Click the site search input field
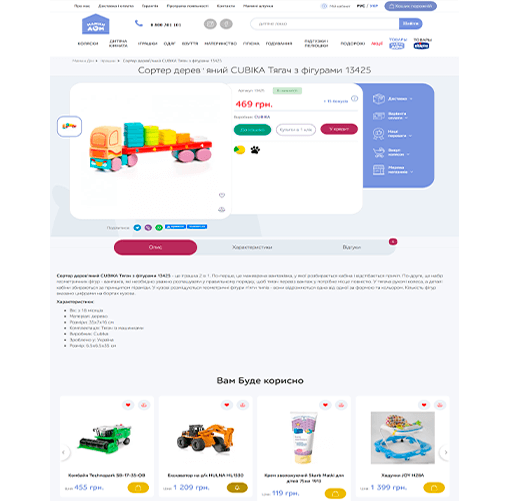The image size is (507, 501). (325, 24)
